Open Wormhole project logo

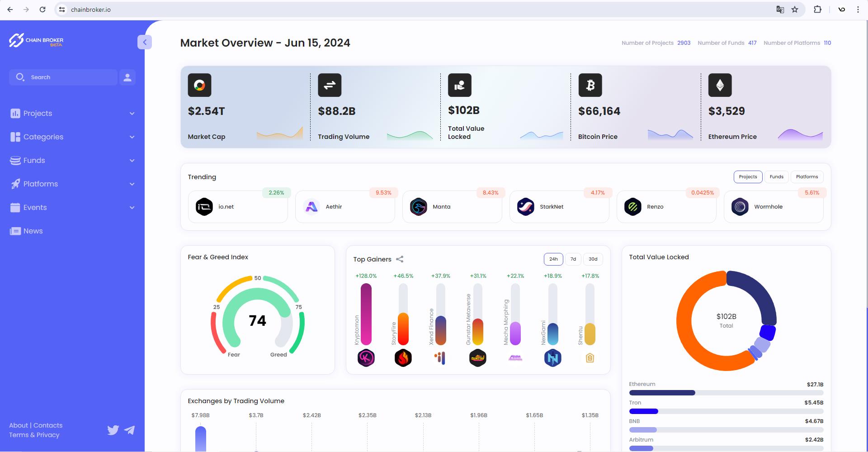point(740,207)
